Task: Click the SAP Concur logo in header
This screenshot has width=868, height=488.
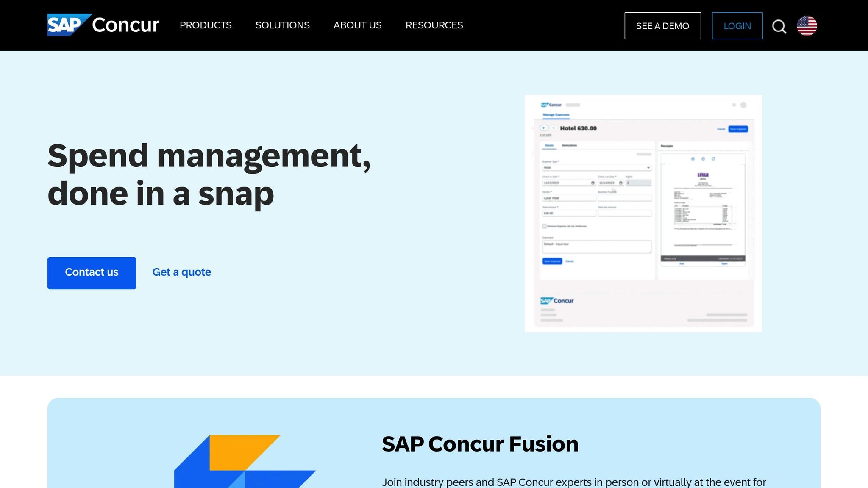Action: tap(103, 25)
